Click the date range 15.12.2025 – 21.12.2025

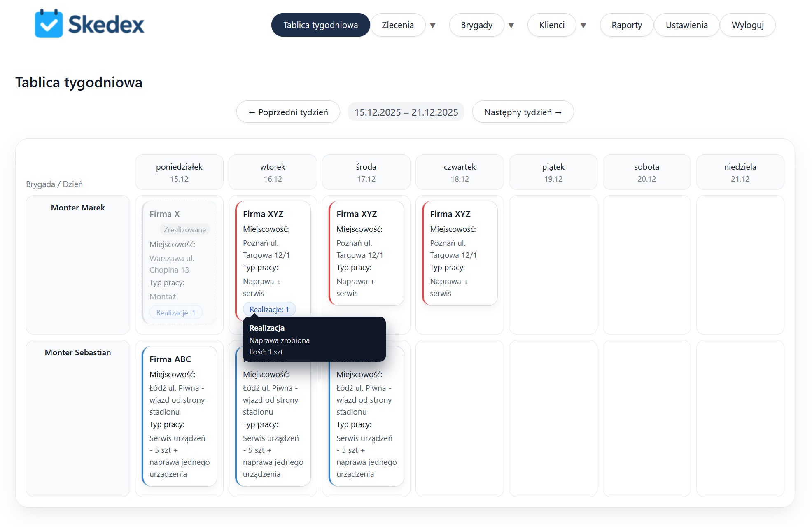406,112
